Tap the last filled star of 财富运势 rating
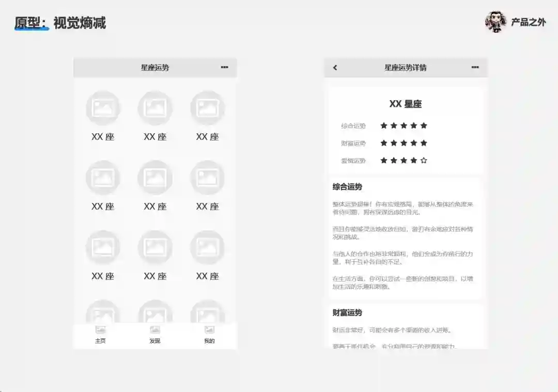The width and height of the screenshot is (558, 392). pos(424,143)
